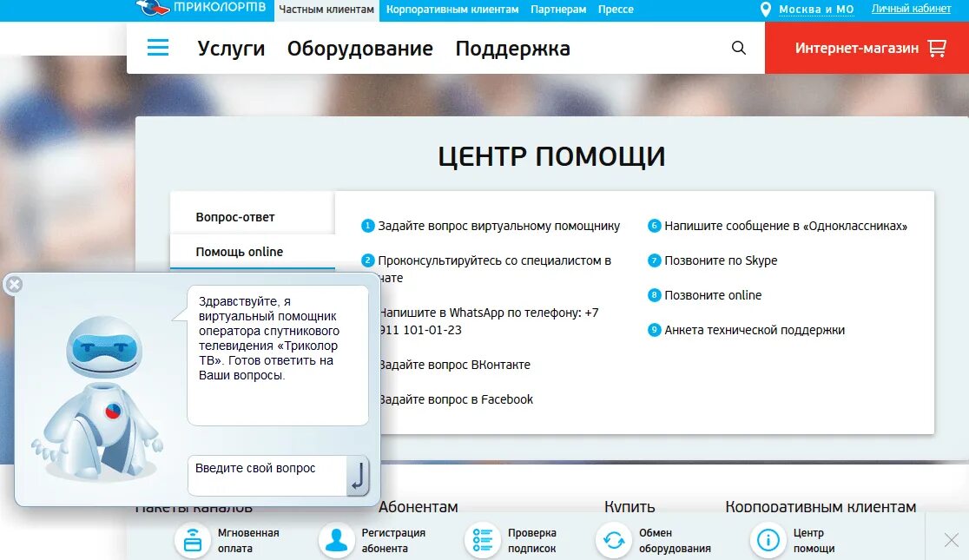Open the Оборудование menu
The height and width of the screenshot is (560, 969).
coord(359,49)
